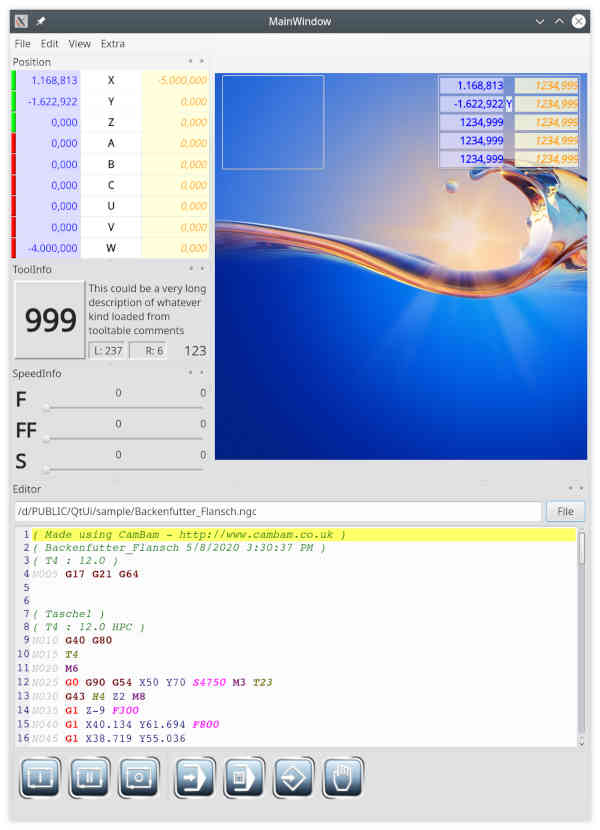The image size is (600, 830).
Task: Adjust the F feed slider
Action: click(124, 408)
